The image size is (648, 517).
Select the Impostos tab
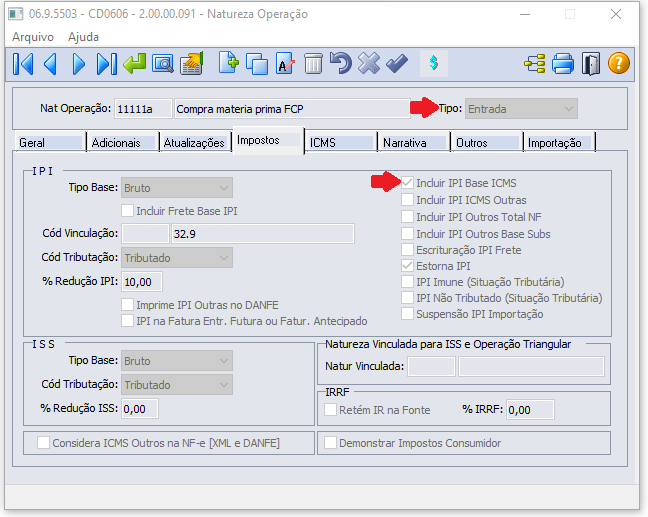(268, 141)
